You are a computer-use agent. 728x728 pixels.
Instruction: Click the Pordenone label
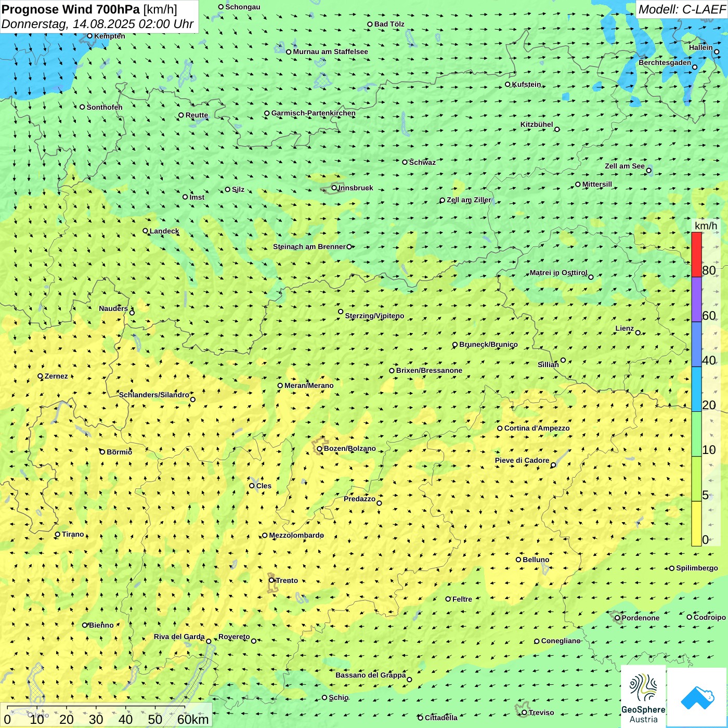(x=641, y=618)
